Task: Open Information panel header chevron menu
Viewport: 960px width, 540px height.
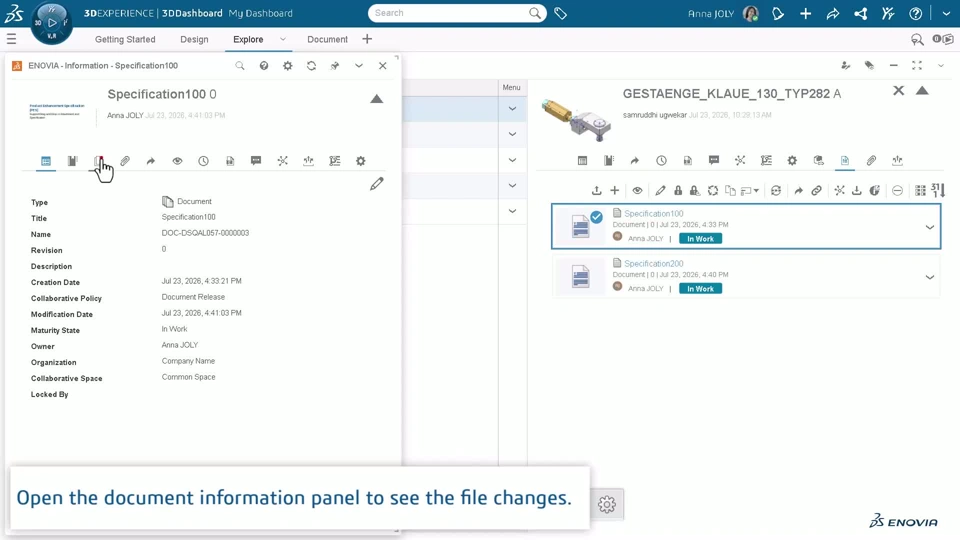Action: [359, 66]
